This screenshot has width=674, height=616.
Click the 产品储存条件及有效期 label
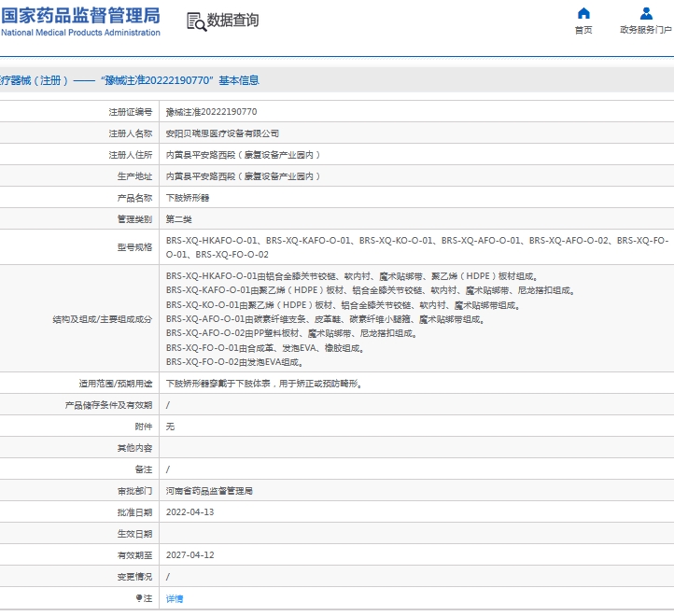tap(108, 405)
